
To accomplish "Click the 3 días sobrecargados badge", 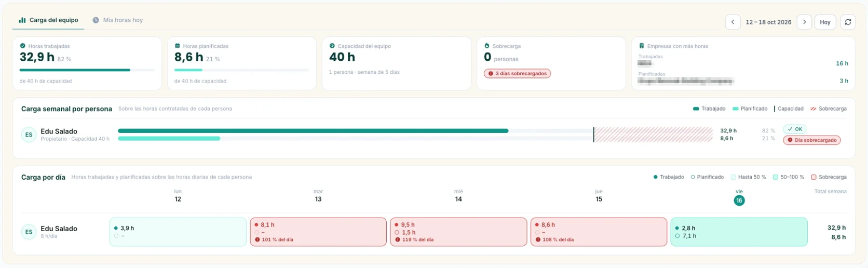I will pyautogui.click(x=517, y=73).
